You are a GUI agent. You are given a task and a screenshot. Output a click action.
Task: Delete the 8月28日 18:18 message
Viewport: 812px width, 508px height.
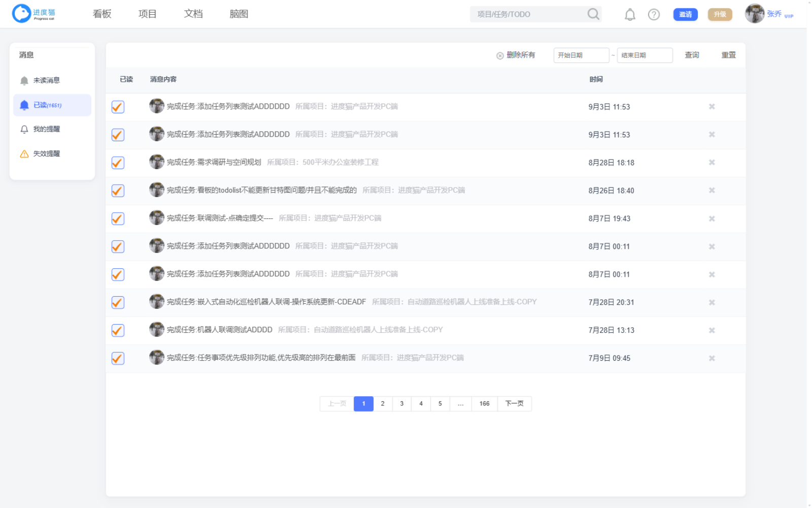pyautogui.click(x=712, y=163)
